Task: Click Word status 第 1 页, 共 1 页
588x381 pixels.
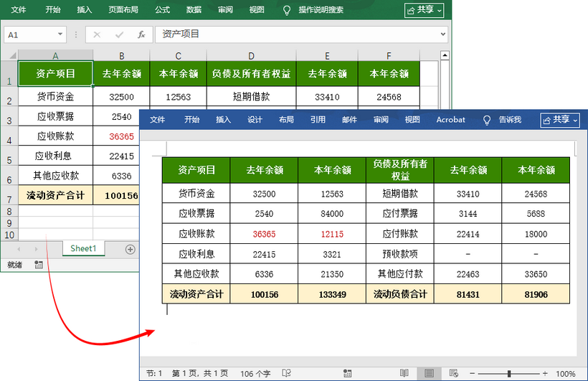Action: pos(200,374)
